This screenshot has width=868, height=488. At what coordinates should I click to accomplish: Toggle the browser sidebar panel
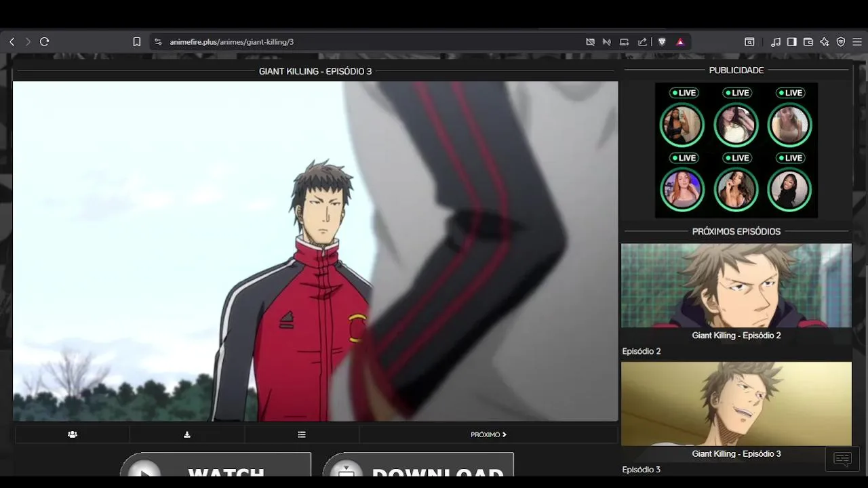(792, 42)
